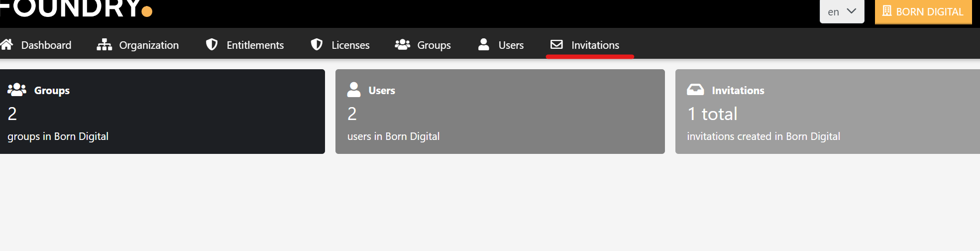Click 'invitations created in Born Digital' text

point(763,136)
